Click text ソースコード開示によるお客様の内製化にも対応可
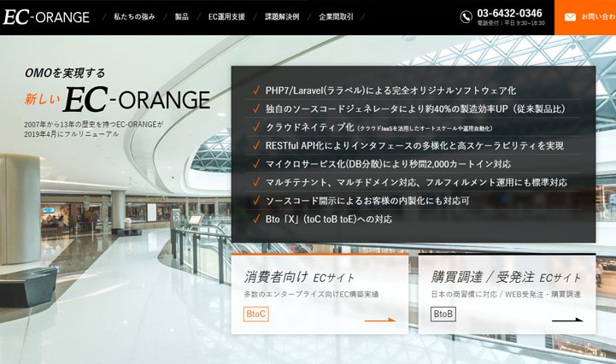The height and width of the screenshot is (364, 616). click(367, 201)
